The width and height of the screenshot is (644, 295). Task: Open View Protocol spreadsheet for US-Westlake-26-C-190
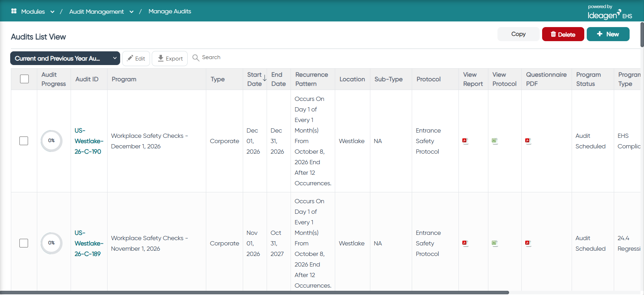pos(495,141)
